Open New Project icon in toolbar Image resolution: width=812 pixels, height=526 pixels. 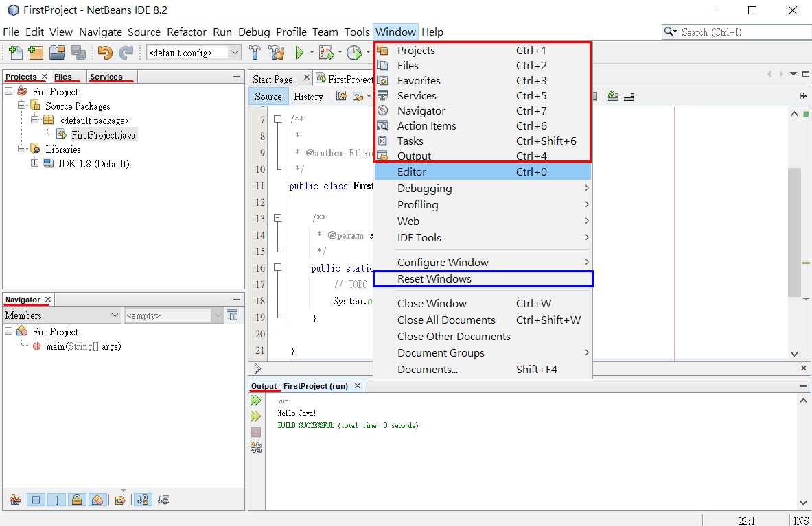click(x=35, y=52)
